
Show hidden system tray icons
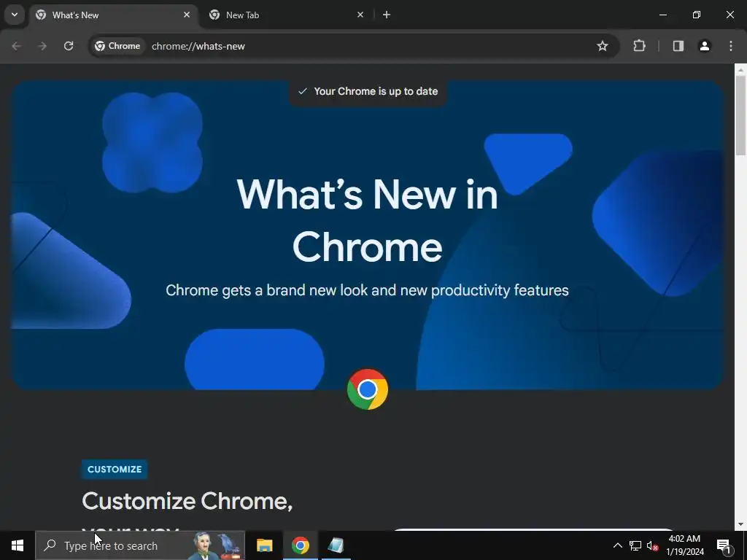(x=617, y=545)
